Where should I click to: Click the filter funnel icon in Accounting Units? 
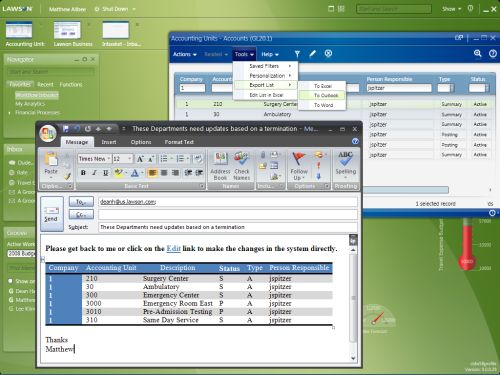(x=297, y=54)
